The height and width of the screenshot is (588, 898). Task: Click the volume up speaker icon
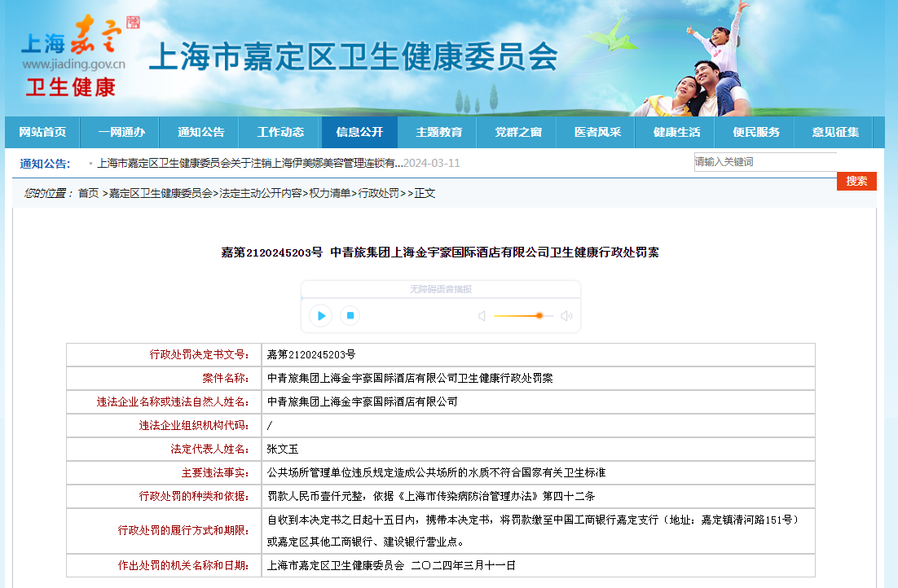pos(566,316)
